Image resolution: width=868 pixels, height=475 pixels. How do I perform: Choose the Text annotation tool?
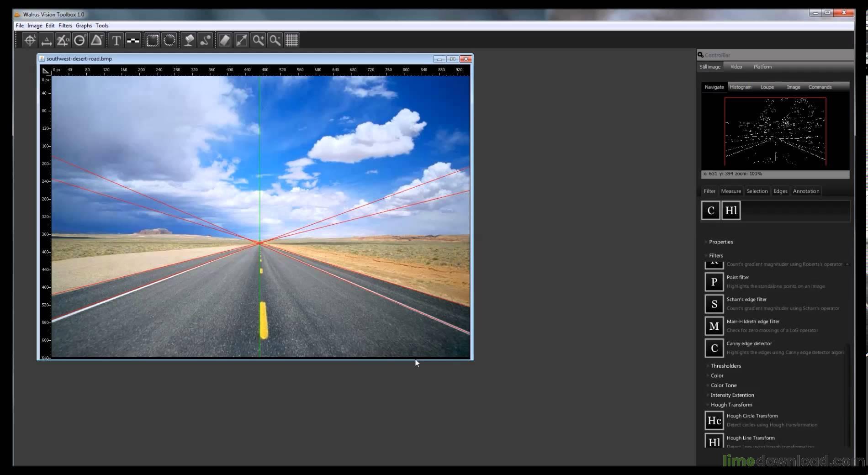click(116, 41)
